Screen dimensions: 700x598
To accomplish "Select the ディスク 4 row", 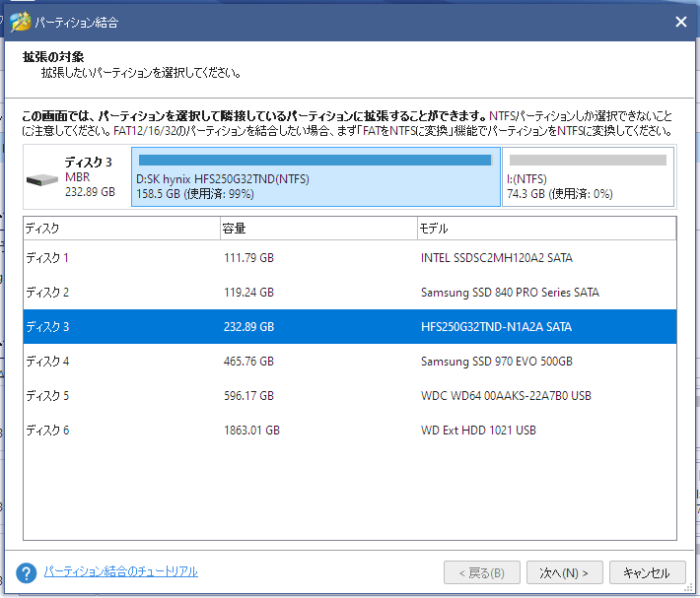I will [x=350, y=362].
